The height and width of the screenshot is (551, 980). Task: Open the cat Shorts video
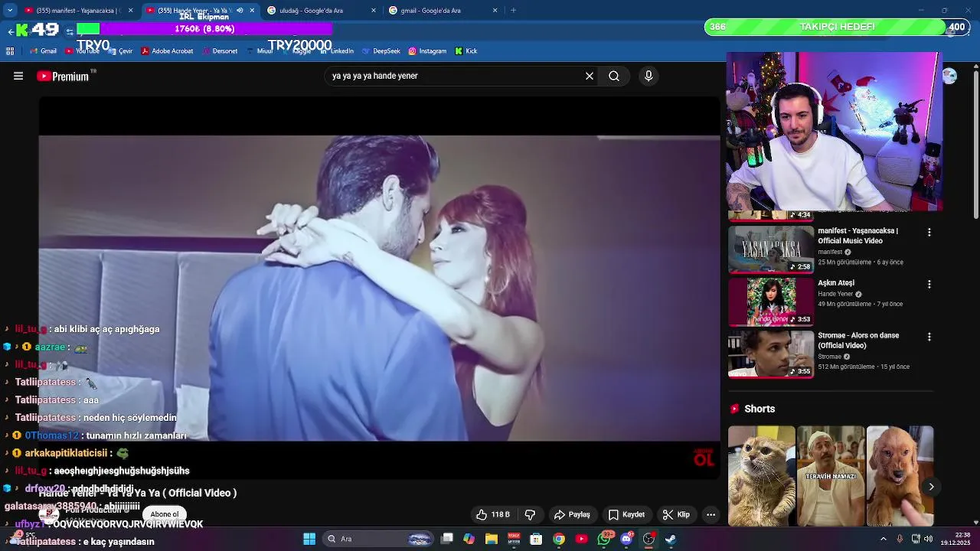(762, 476)
